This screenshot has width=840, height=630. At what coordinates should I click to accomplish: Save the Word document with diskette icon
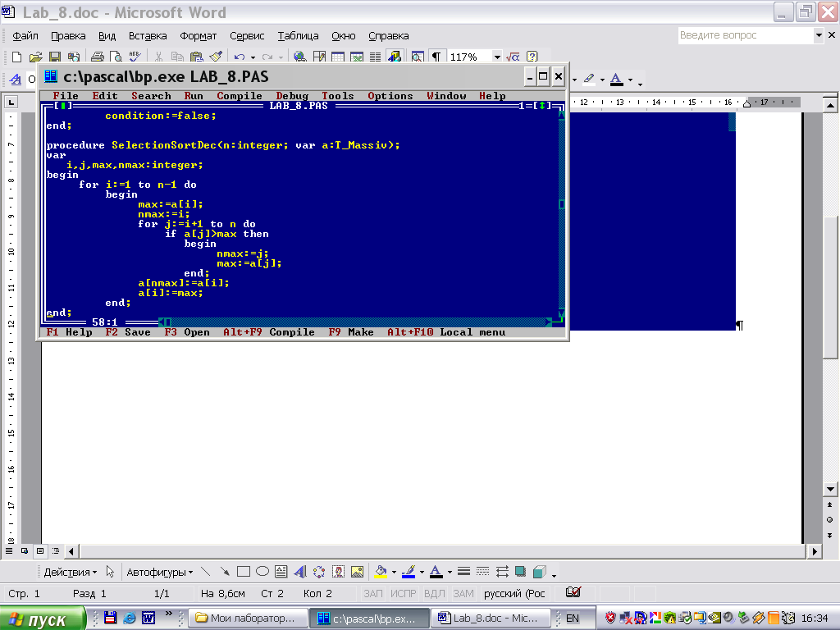point(55,57)
